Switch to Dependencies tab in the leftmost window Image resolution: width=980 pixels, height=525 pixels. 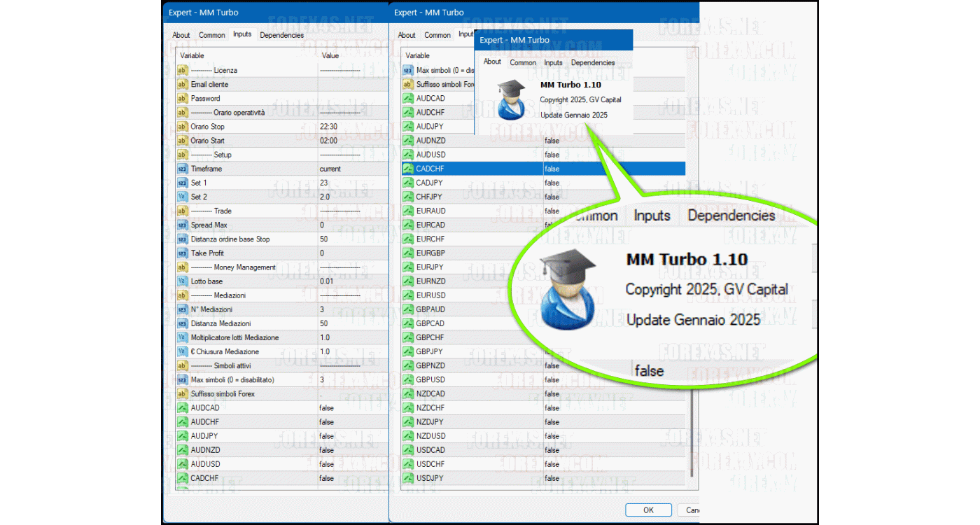click(x=281, y=35)
